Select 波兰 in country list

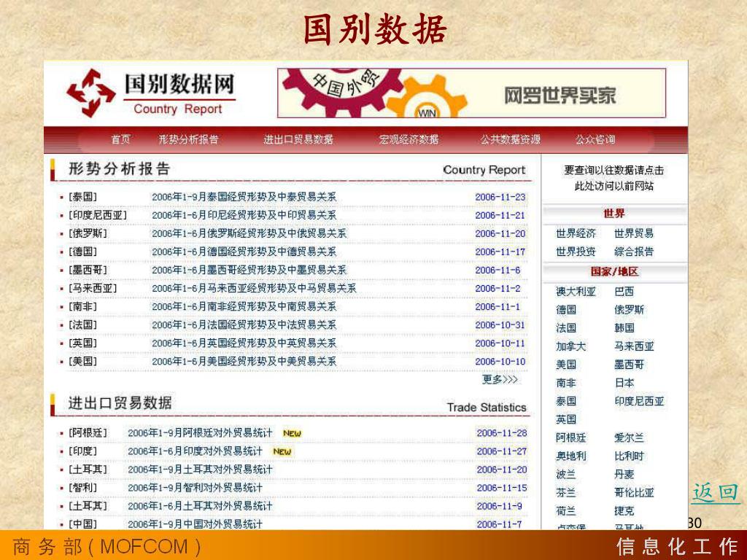pyautogui.click(x=566, y=474)
